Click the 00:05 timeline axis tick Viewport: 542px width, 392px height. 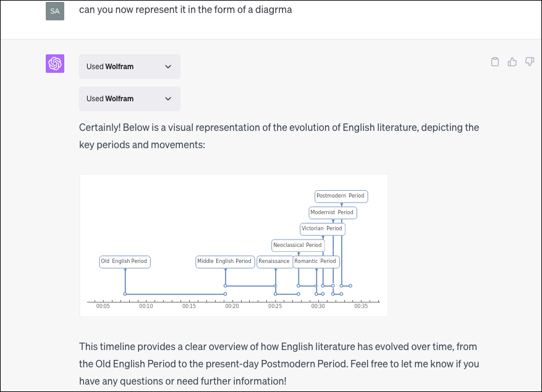pyautogui.click(x=103, y=306)
